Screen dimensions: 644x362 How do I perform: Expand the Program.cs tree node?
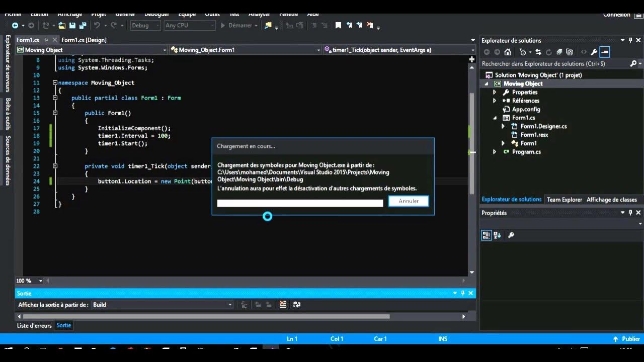coord(495,152)
